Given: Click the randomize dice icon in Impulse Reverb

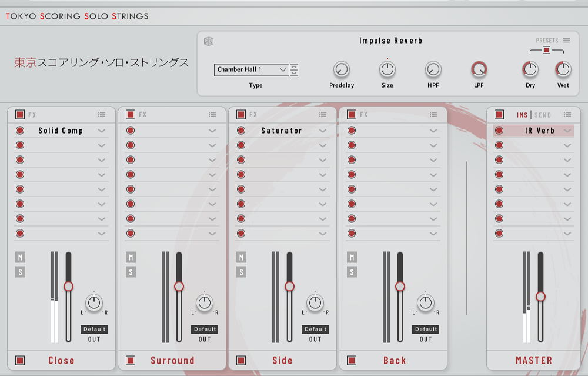Looking at the screenshot, I should tap(209, 41).
